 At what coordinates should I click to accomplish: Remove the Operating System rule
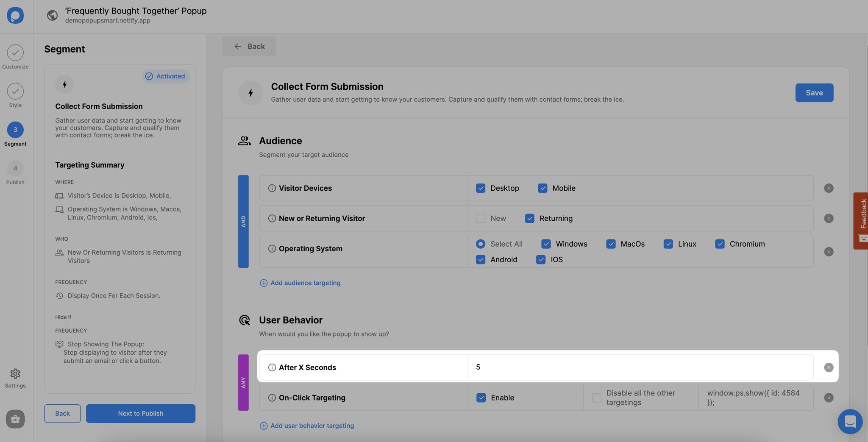pyautogui.click(x=829, y=252)
